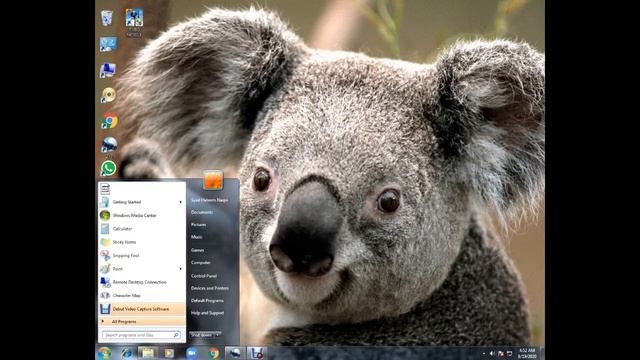Open Windows Media Player from the taskbar
The height and width of the screenshot is (360, 640).
tap(169, 353)
